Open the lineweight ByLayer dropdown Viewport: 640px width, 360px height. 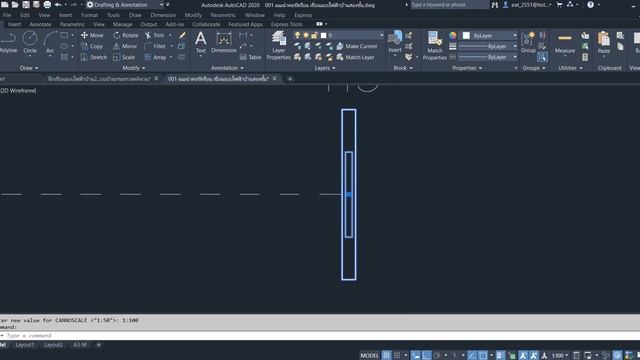(x=515, y=46)
